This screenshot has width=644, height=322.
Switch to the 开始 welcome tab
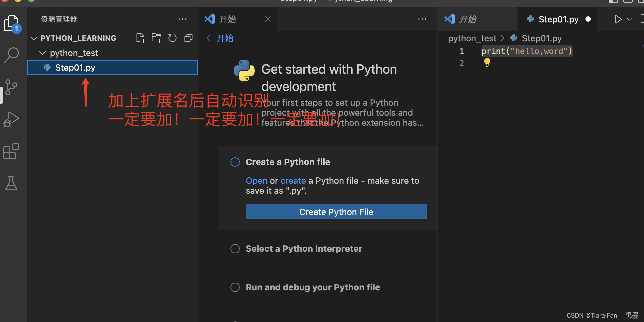tap(228, 19)
